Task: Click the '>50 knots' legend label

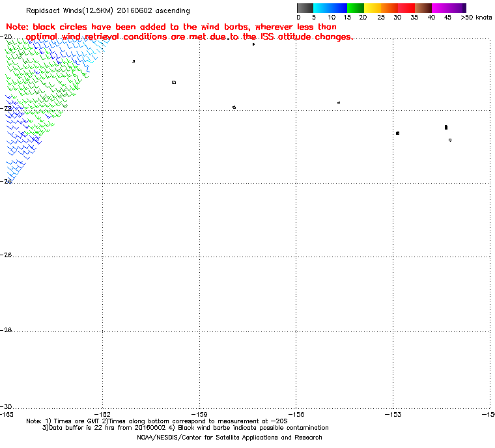Action: point(476,18)
